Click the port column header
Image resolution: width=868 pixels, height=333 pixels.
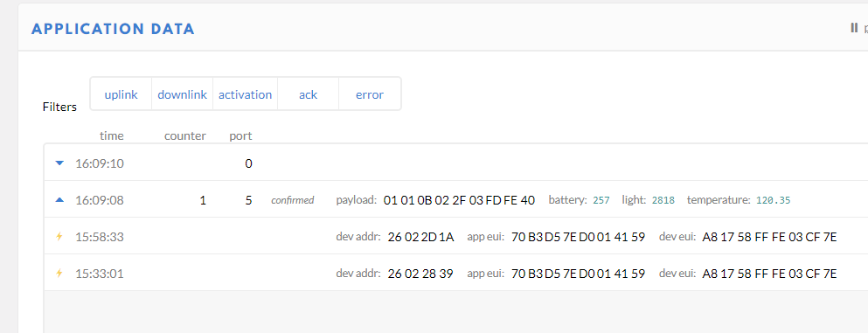pos(240,135)
